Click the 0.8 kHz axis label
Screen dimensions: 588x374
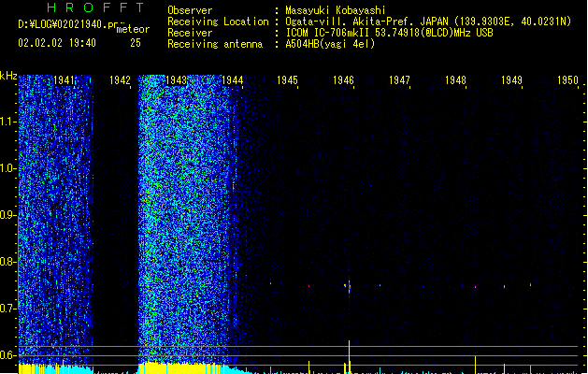point(7,262)
